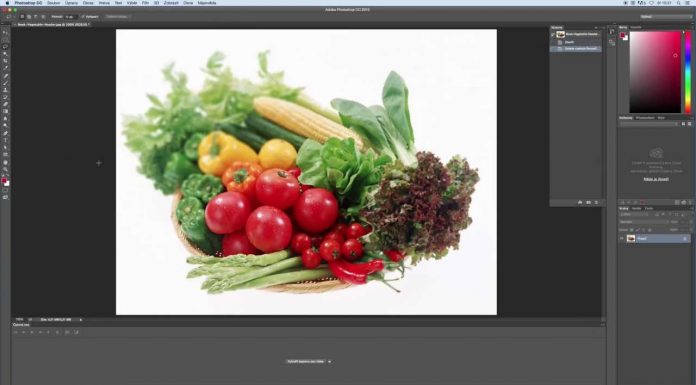
Task: Click the Feather input field in options bar
Action: pyautogui.click(x=71, y=17)
